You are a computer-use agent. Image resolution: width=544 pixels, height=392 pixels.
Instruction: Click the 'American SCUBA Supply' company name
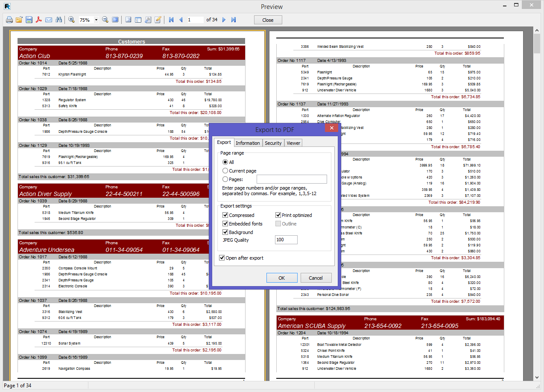(312, 326)
